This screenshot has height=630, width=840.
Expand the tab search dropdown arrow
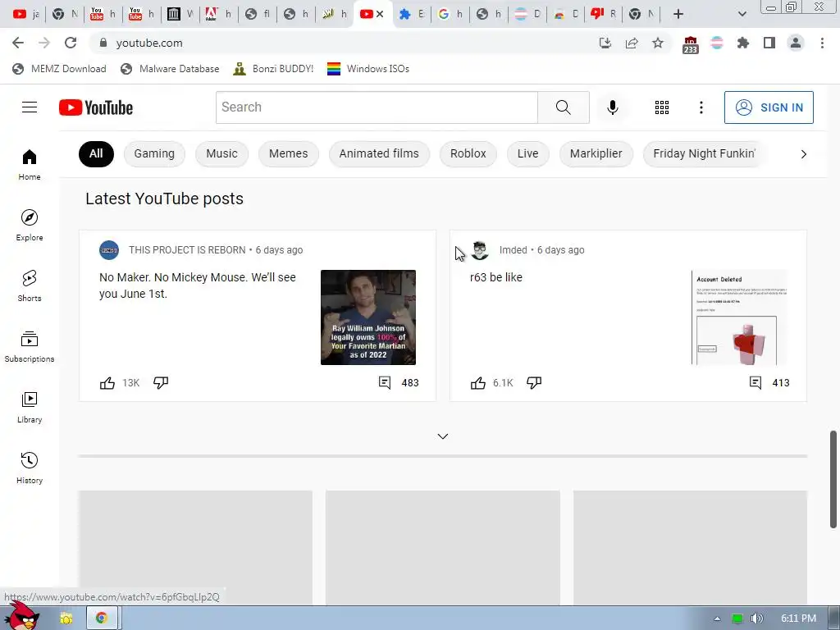[742, 14]
